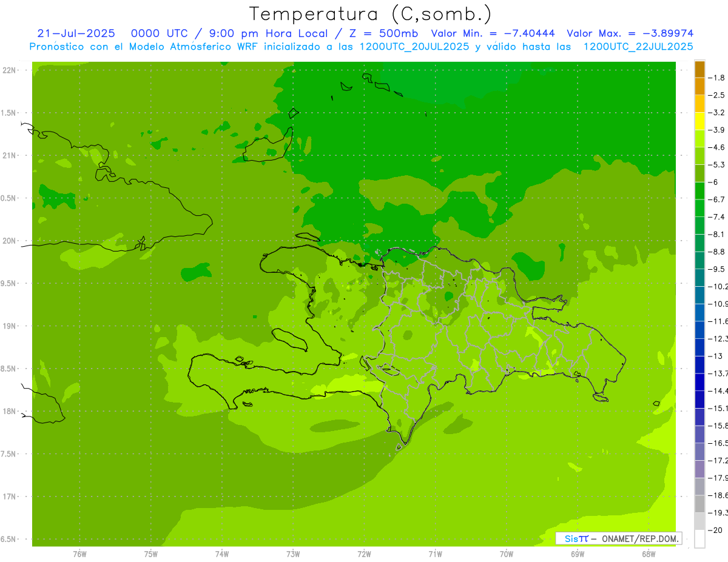Pick the dark orange swatch atop the colorbar
Image resolution: width=728 pixels, height=562 pixels.
click(699, 69)
